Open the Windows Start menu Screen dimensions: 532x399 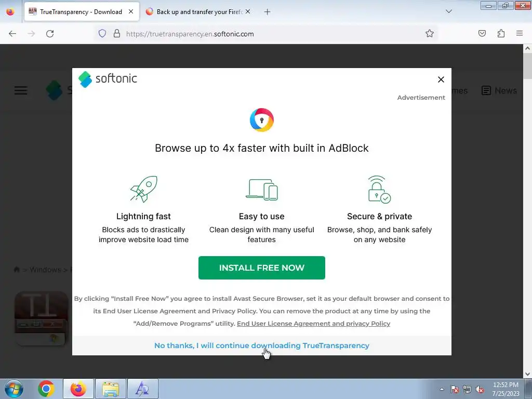[14, 389]
